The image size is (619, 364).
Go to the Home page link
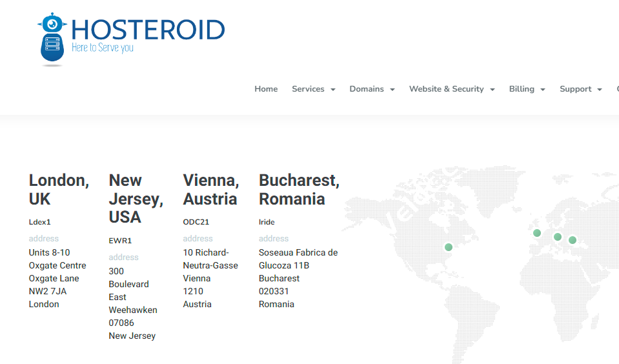click(x=266, y=89)
